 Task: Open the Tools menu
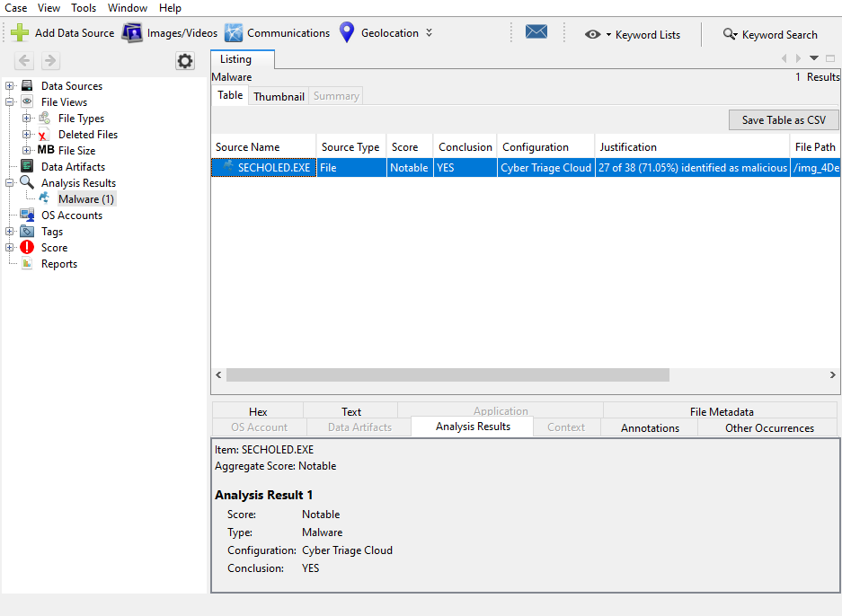[x=83, y=7]
